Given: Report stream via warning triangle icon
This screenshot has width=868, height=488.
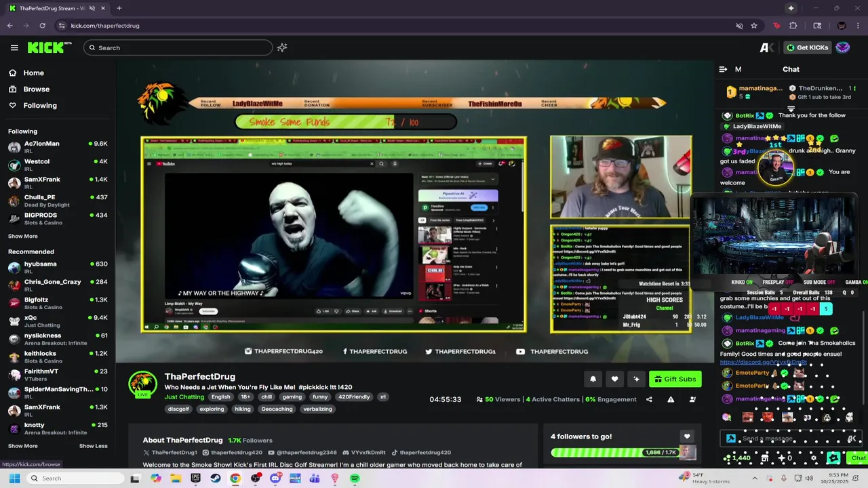Looking at the screenshot, I should (671, 399).
